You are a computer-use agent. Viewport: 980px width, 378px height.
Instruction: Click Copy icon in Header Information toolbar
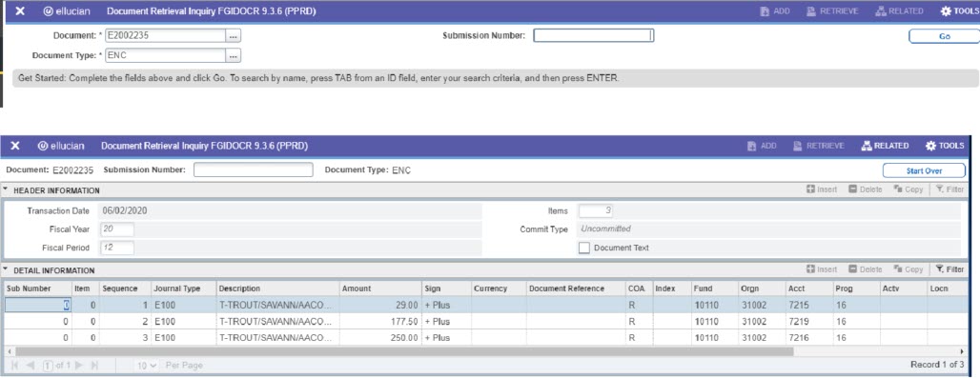tap(909, 189)
